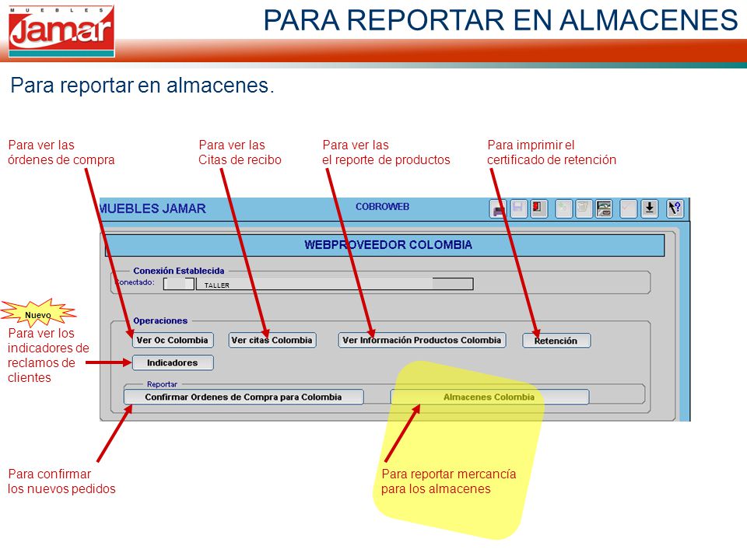Click the query form icon in toolbar
The image size is (747, 560).
pyautogui.click(x=604, y=208)
